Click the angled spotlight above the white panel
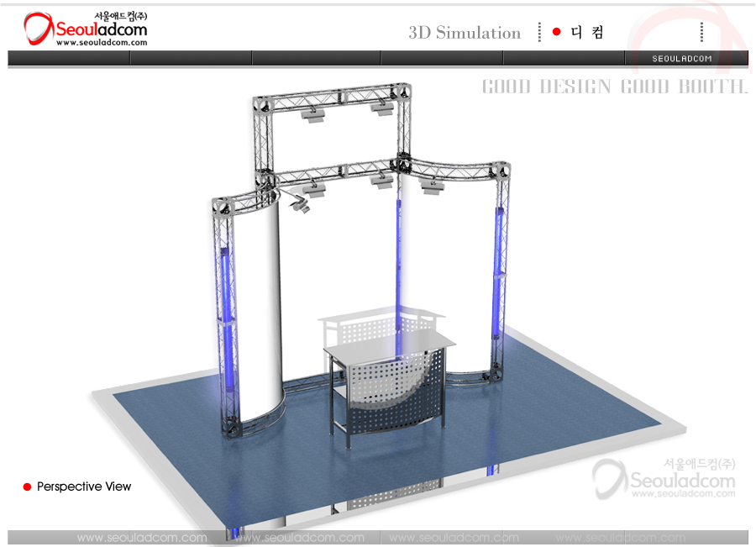The image size is (756, 547). (298, 202)
